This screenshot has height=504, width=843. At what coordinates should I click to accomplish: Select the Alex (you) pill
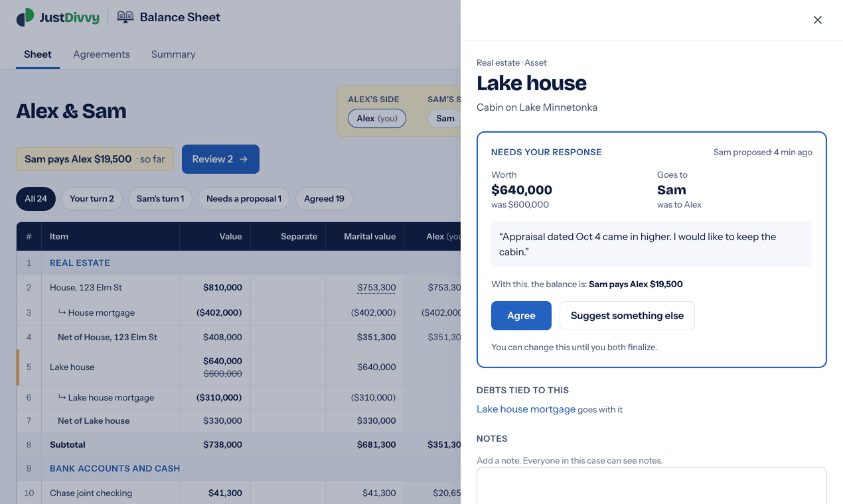pyautogui.click(x=377, y=119)
